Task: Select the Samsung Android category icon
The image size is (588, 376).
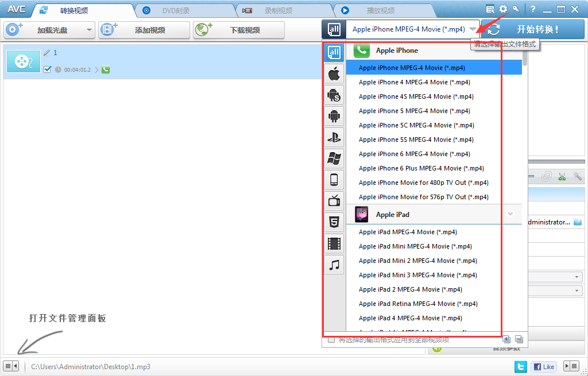Action: click(x=334, y=95)
